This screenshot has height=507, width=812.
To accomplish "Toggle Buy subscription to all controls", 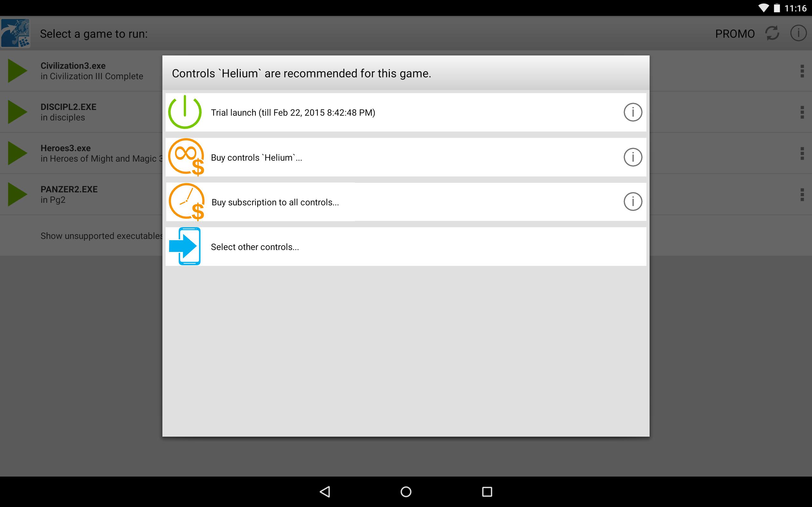I will pyautogui.click(x=406, y=202).
